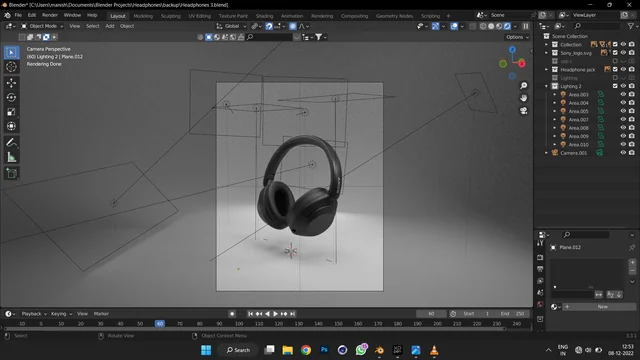
Task: Open Blender from the Windows taskbar
Action: [379, 350]
